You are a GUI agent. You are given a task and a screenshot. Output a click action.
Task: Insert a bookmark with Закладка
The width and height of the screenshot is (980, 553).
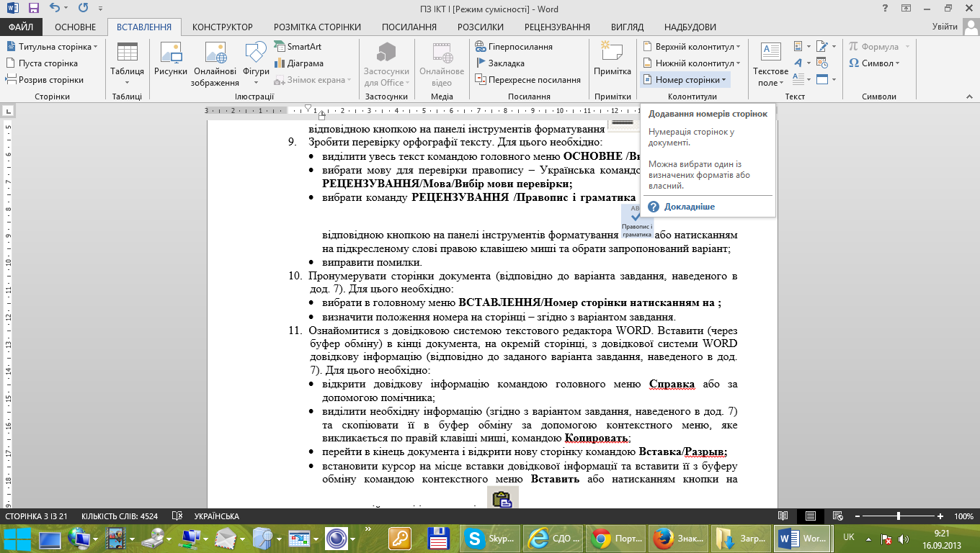(x=500, y=63)
